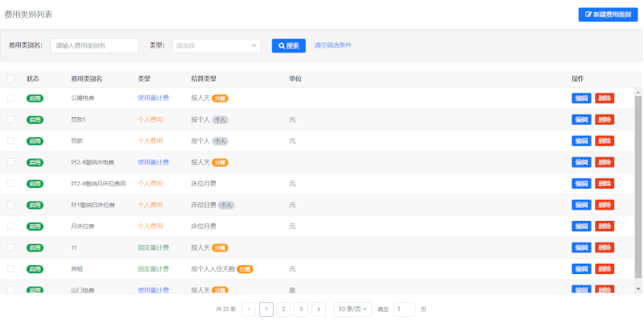Viewport: 644px width, 320px height.
Task: Click the 共 22 条 total count text
Action: (x=226, y=310)
